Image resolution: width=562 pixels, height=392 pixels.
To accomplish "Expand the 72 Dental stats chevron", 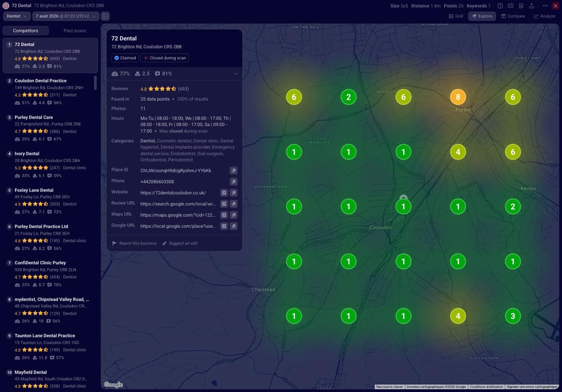I will pos(236,74).
